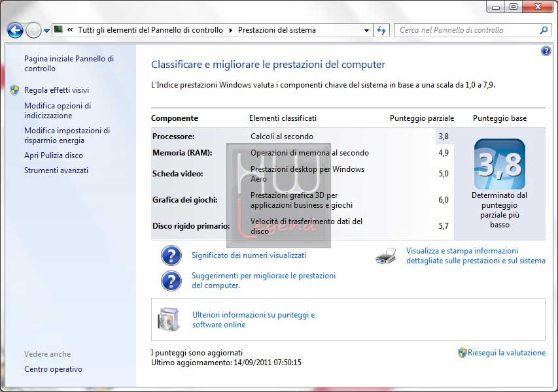This screenshot has height=392, width=558.
Task: Select the 'Grafica dei giochi:' row label
Action: (x=184, y=200)
